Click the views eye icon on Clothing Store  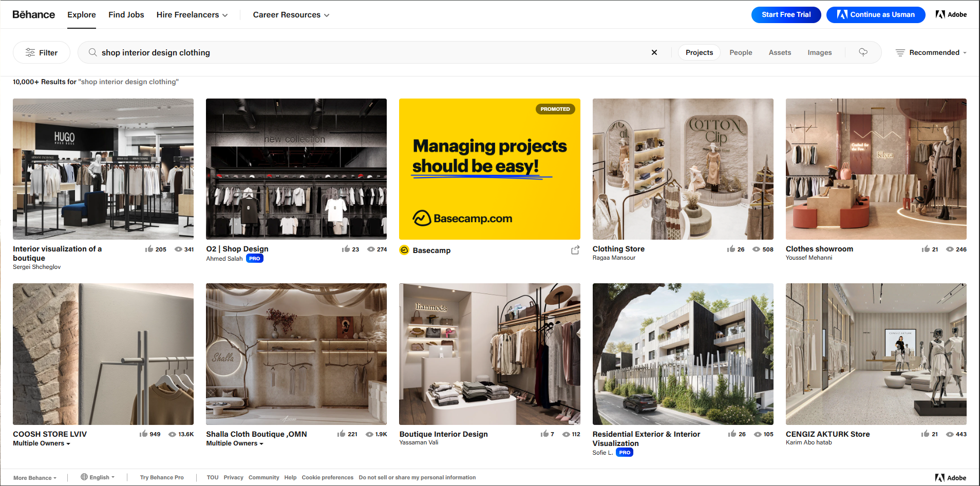pos(755,249)
